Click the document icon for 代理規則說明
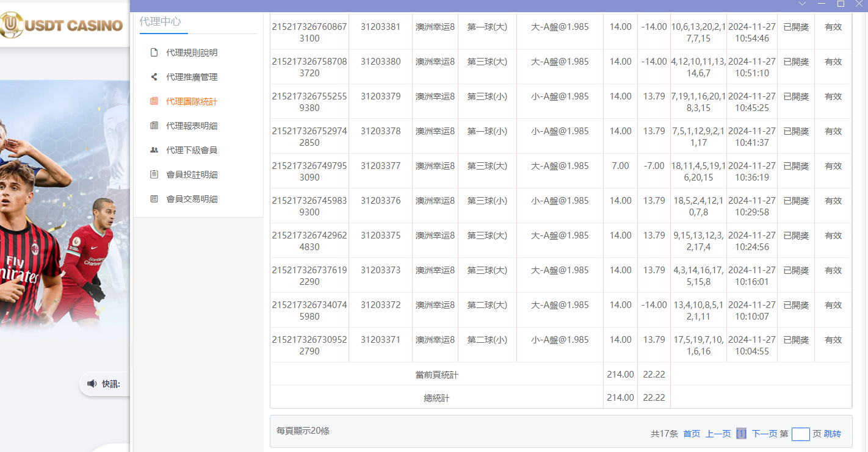The width and height of the screenshot is (868, 452). coord(154,53)
